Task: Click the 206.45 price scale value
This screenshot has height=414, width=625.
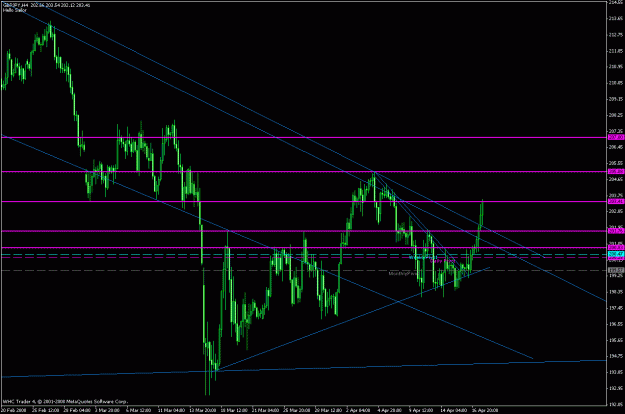Action: pos(616,147)
